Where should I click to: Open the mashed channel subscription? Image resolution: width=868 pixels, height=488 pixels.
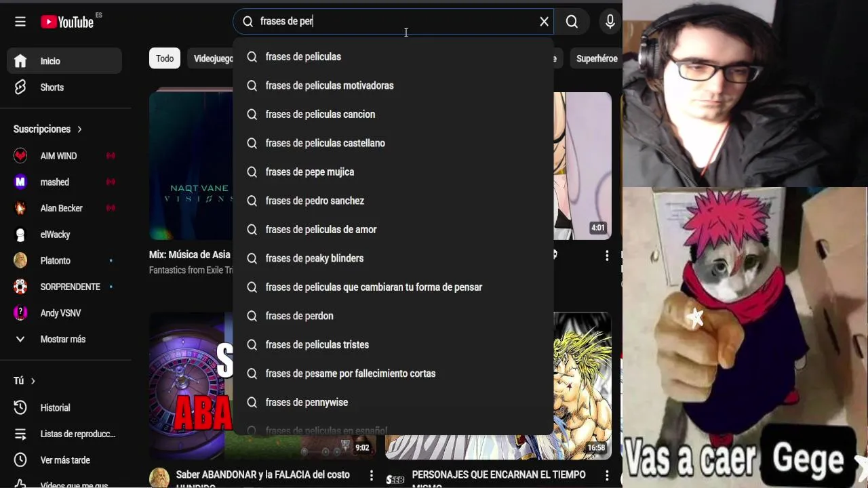pos(64,182)
